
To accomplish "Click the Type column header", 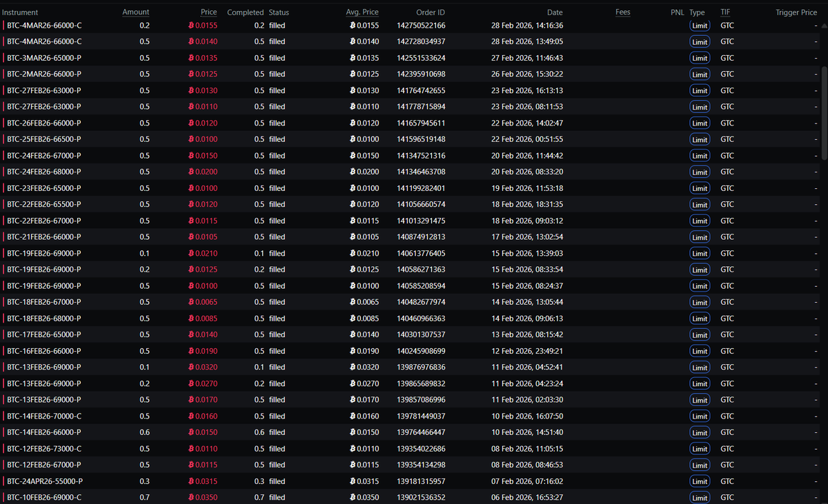I will coord(697,12).
